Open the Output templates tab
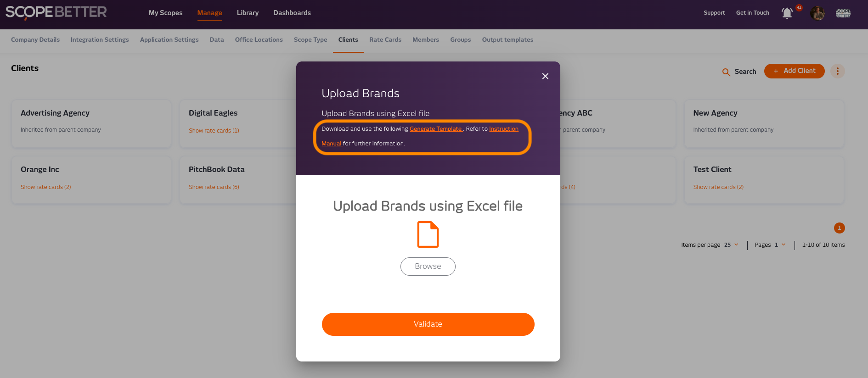Image resolution: width=868 pixels, height=378 pixels. tap(507, 40)
